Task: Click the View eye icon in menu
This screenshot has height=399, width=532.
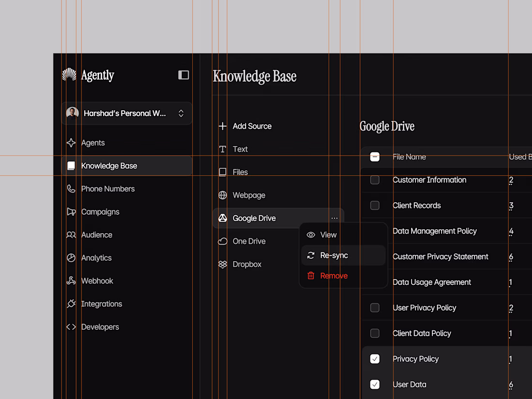Action: [311, 235]
